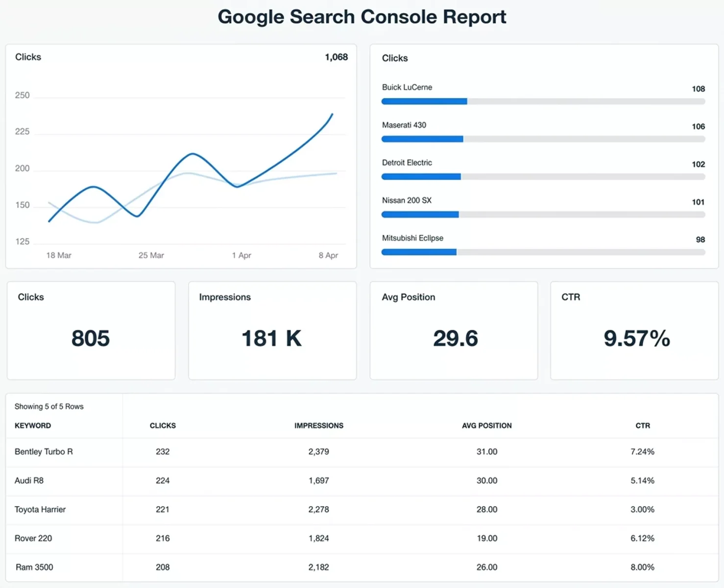The width and height of the screenshot is (724, 588).
Task: Select the Mitsubishi Eclipse label
Action: (413, 238)
